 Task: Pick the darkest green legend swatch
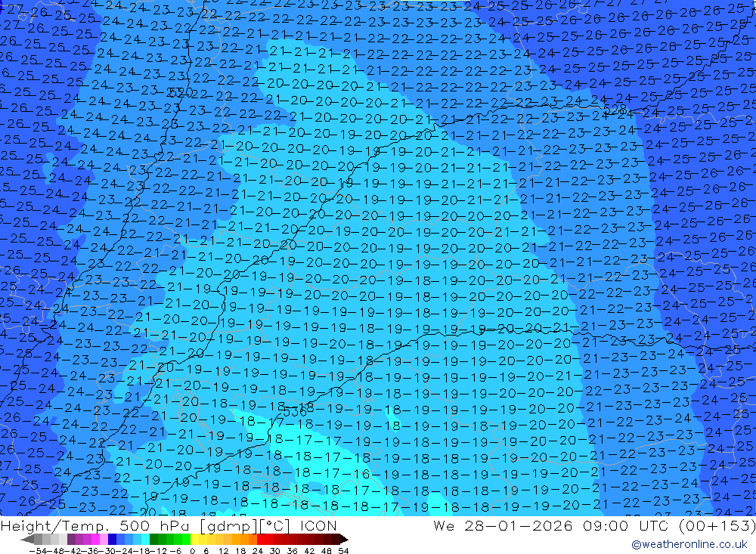153,539
